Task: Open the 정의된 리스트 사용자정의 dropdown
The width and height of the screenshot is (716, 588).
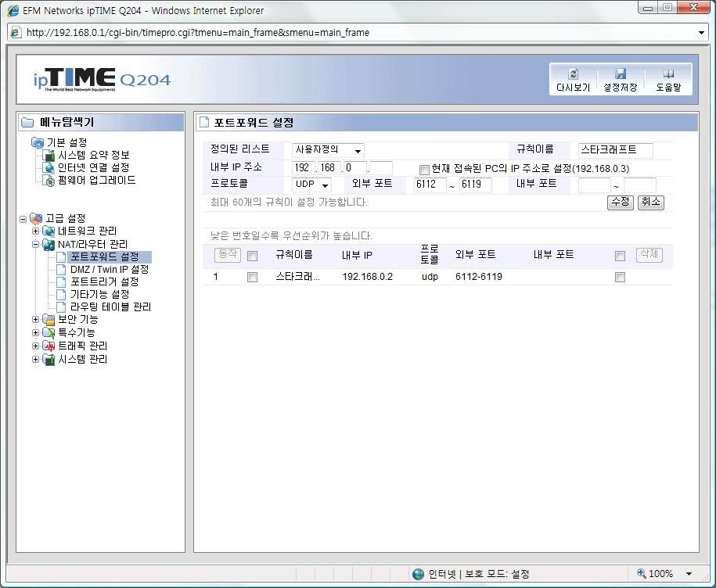Action: click(x=328, y=151)
